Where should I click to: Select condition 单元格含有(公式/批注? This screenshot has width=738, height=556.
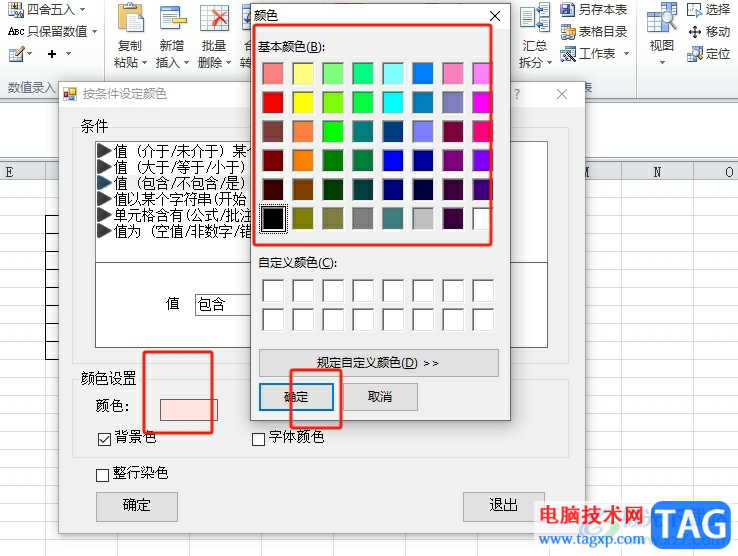point(173,215)
